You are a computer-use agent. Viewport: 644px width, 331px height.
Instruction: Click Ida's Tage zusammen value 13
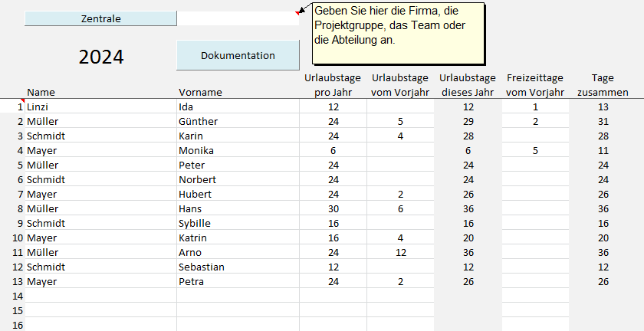tap(603, 107)
